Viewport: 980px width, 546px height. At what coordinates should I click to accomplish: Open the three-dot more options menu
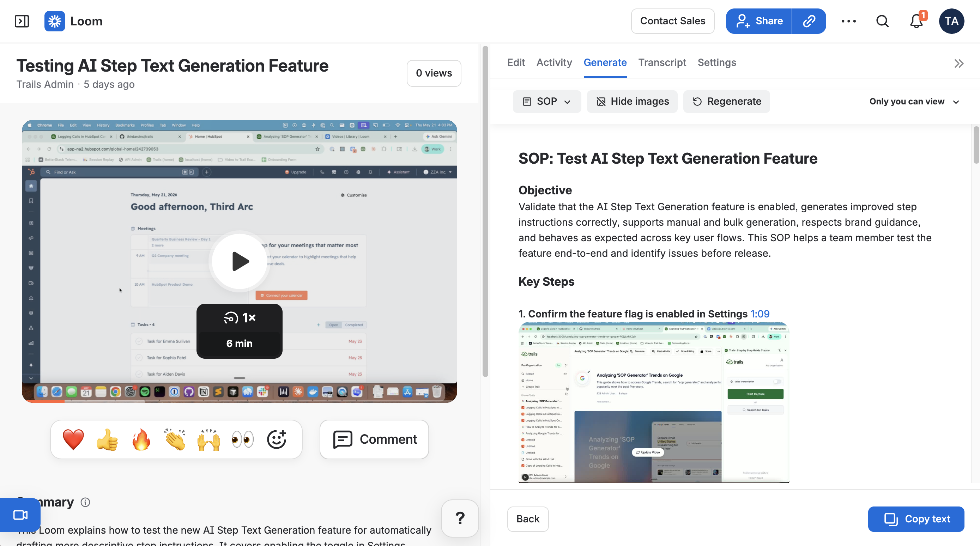click(x=848, y=21)
